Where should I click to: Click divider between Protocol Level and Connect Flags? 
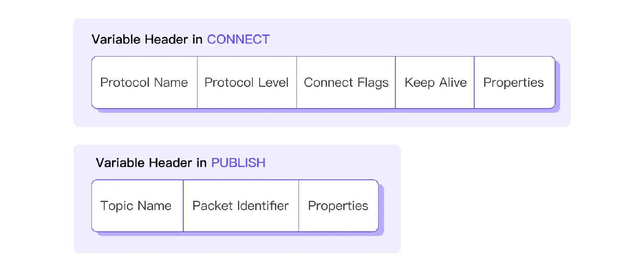point(296,83)
